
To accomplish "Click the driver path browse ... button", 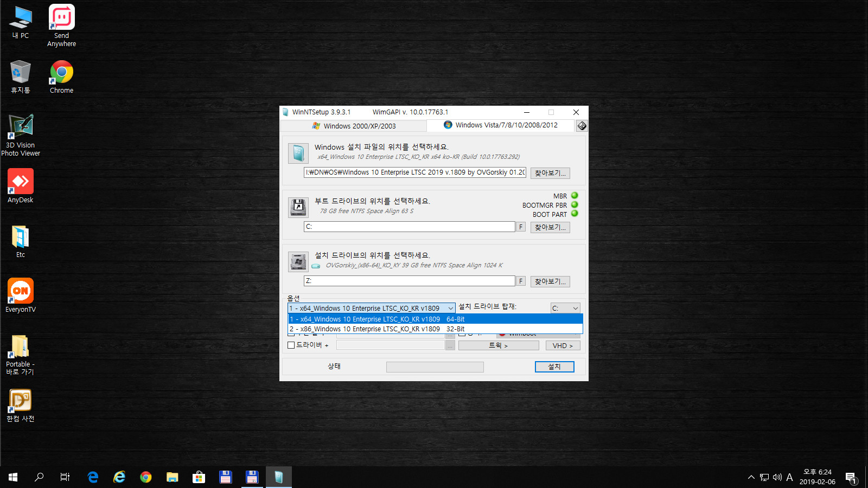I will (x=450, y=345).
